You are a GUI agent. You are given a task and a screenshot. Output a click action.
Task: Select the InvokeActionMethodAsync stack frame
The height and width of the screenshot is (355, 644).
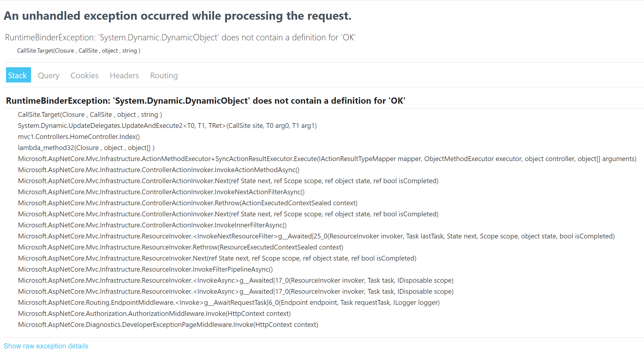(x=159, y=170)
